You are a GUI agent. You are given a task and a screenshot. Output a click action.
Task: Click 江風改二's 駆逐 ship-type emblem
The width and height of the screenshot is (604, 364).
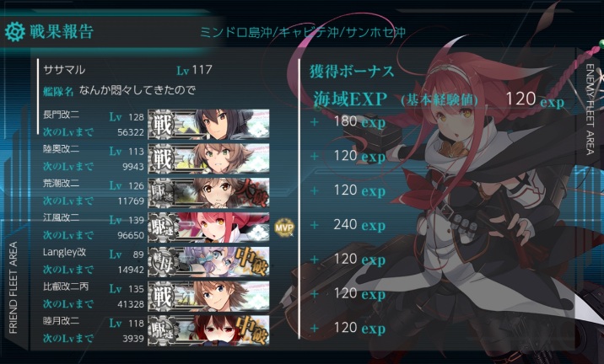click(x=161, y=227)
